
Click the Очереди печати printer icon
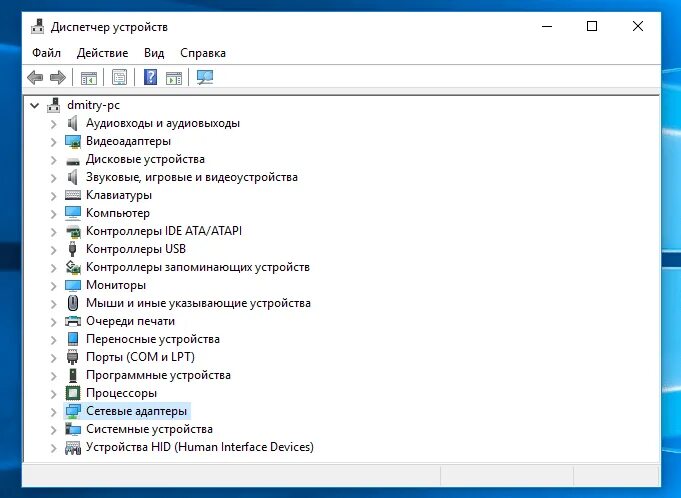[73, 321]
